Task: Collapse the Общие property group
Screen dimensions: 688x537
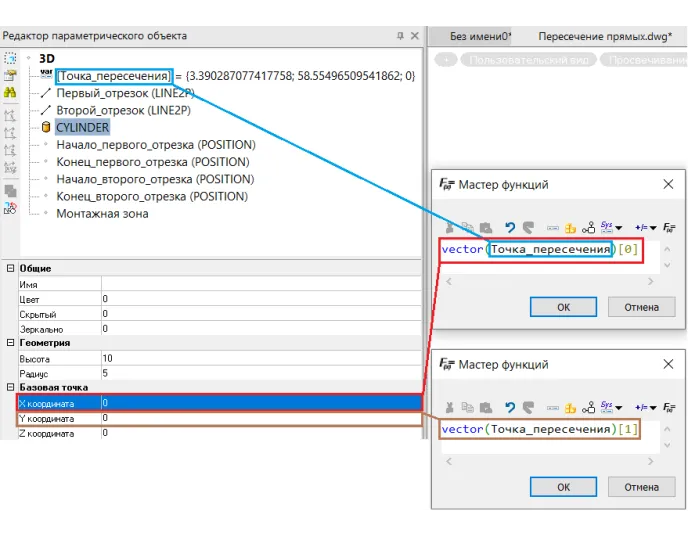Action: click(10, 268)
